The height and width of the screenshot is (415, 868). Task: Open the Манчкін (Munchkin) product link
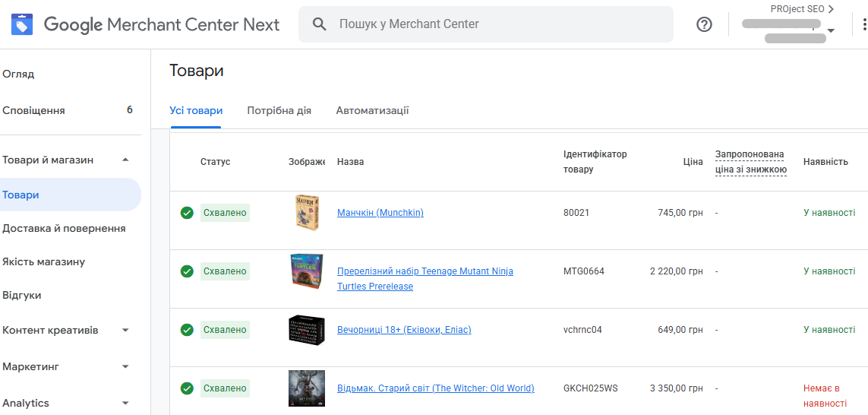tap(380, 213)
